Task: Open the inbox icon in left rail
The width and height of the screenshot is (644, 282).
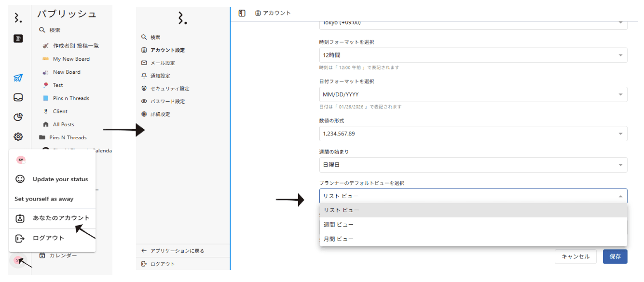Action: coord(18,97)
